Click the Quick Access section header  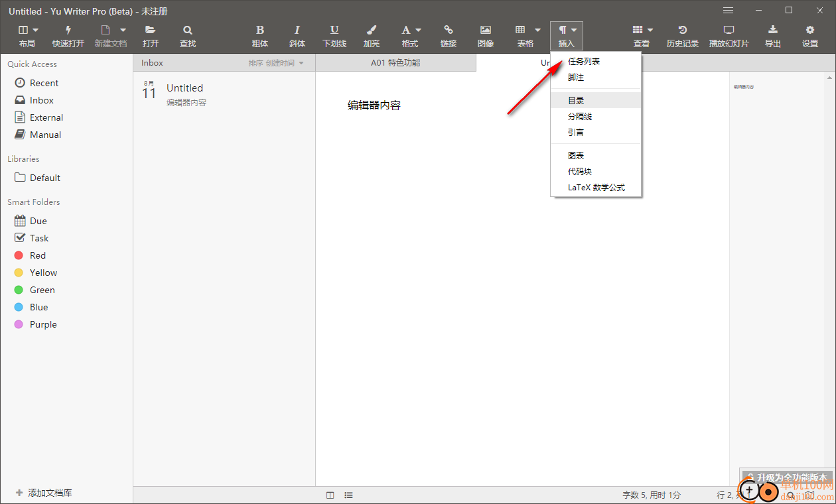33,64
